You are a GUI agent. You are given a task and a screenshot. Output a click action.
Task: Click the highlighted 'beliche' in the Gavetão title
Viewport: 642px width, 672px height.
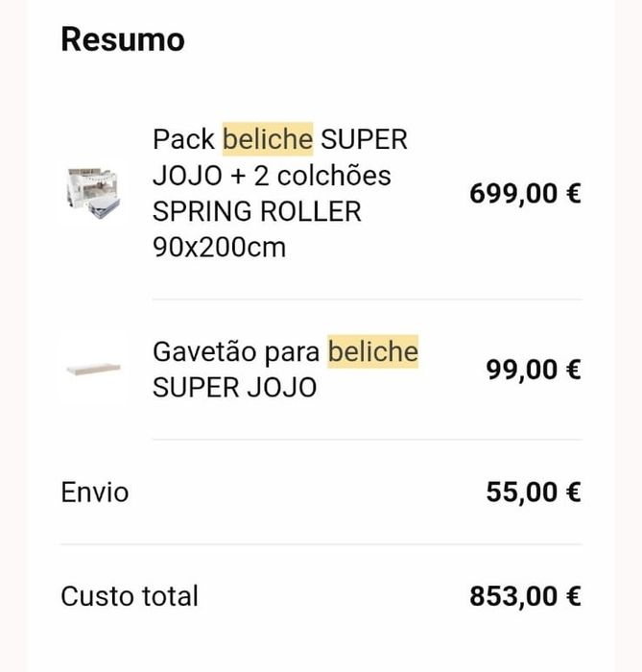tap(373, 351)
